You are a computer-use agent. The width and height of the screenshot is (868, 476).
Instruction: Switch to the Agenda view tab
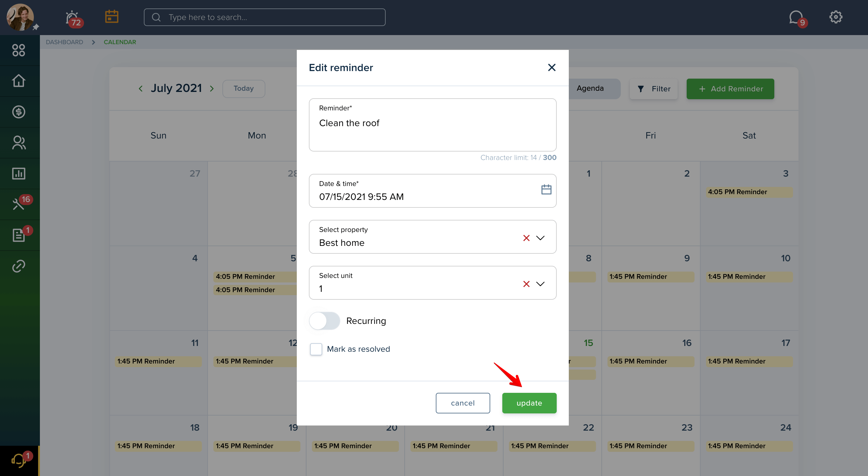point(590,88)
